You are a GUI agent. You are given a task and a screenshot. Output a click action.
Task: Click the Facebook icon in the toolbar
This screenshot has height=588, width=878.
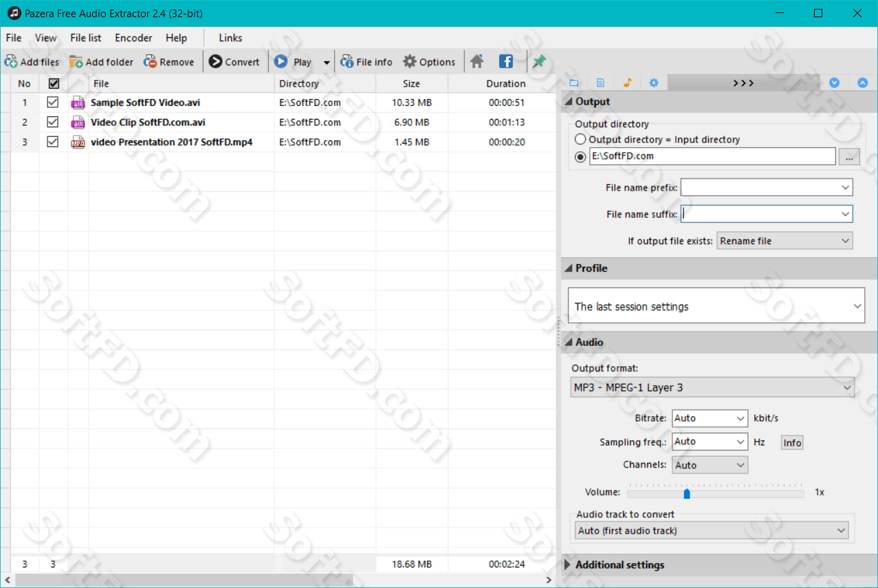(x=506, y=62)
